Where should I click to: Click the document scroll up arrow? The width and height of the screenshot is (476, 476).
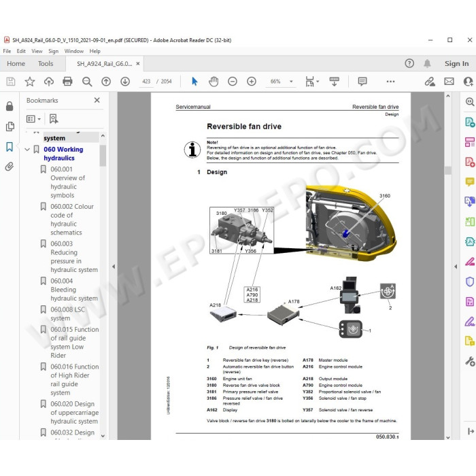[x=447, y=96]
